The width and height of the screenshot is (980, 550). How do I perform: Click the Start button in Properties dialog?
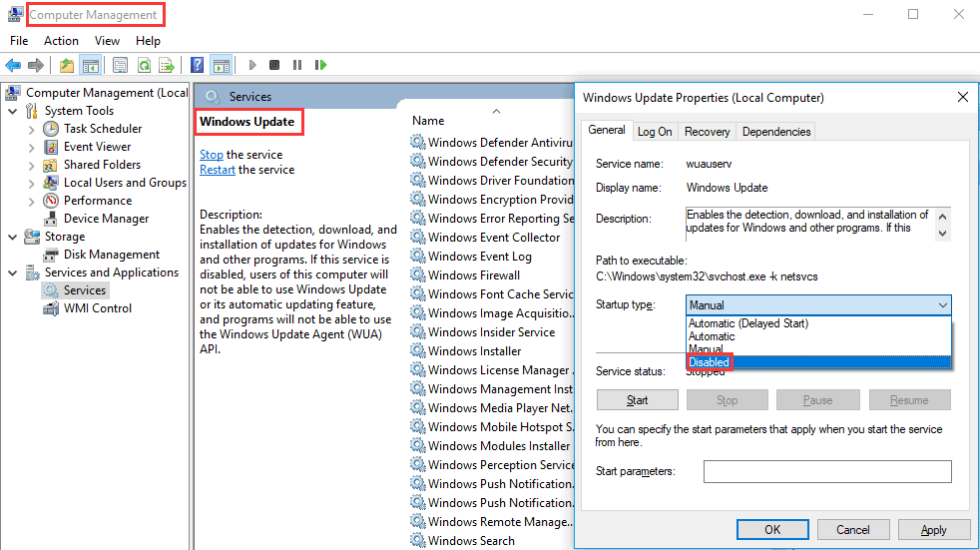[x=637, y=400]
